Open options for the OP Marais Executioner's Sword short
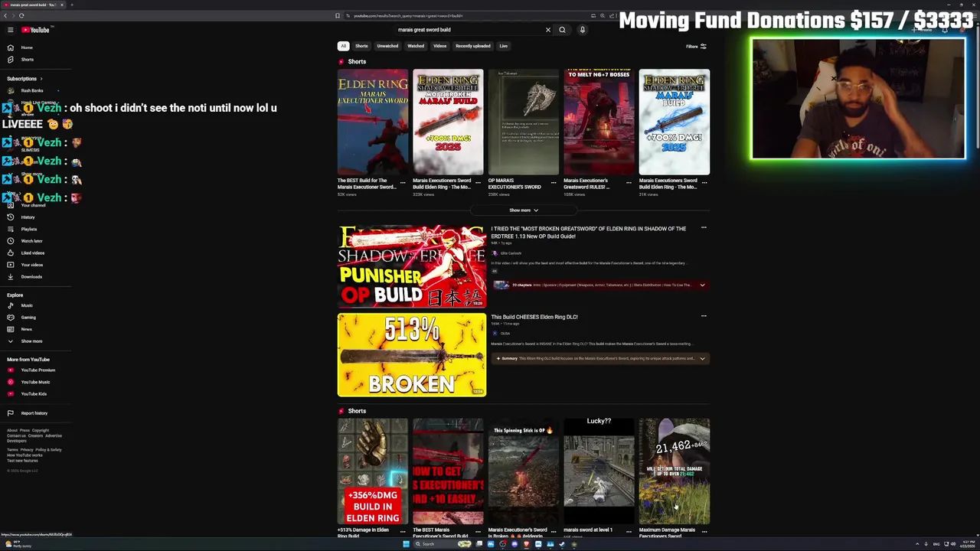Image resolution: width=980 pixels, height=551 pixels. [x=554, y=183]
